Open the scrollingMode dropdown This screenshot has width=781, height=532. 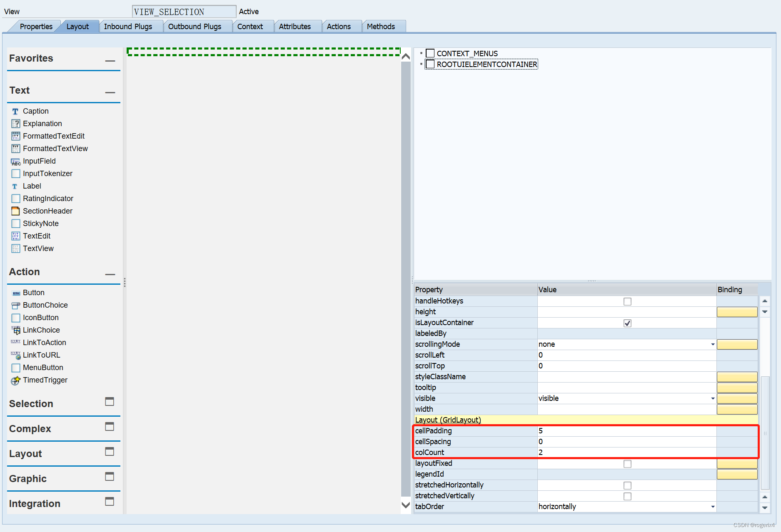pyautogui.click(x=713, y=344)
